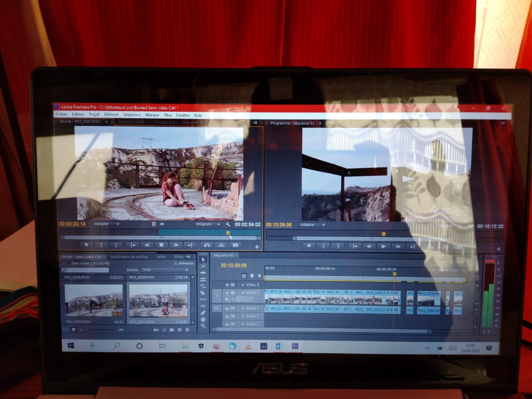Click the timeline playhead marker
Image resolution: width=532 pixels, height=399 pixels.
[395, 274]
